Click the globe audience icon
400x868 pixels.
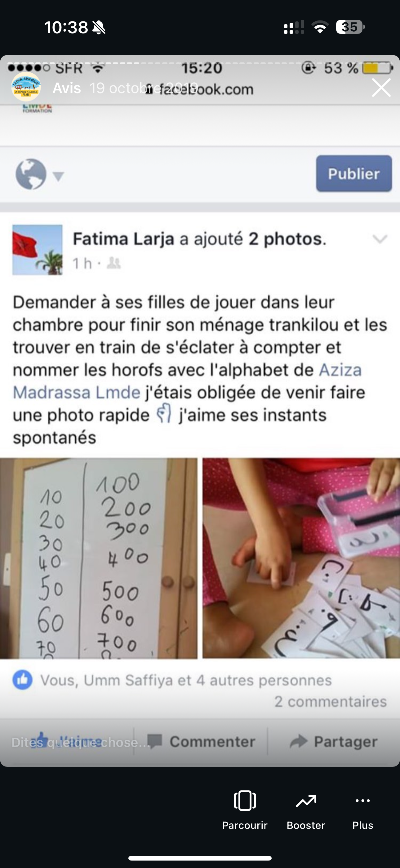coord(31,174)
